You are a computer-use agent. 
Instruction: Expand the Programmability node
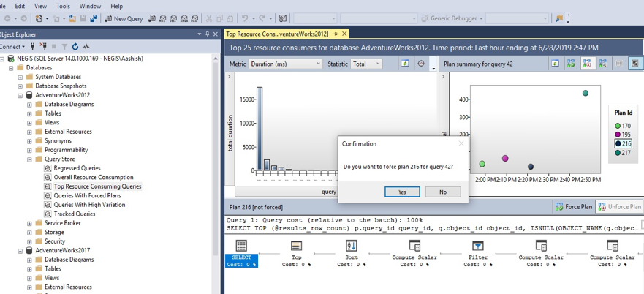pos(29,150)
